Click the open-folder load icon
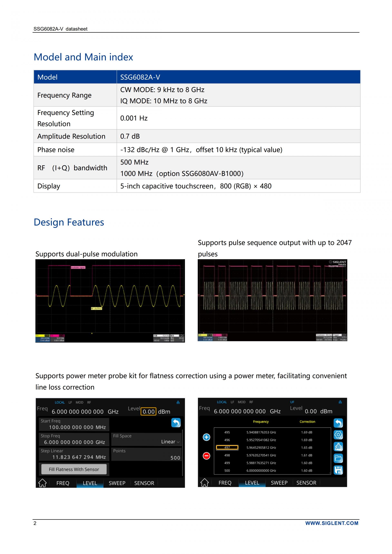Screen dimensions: 392x554 click(338, 458)
